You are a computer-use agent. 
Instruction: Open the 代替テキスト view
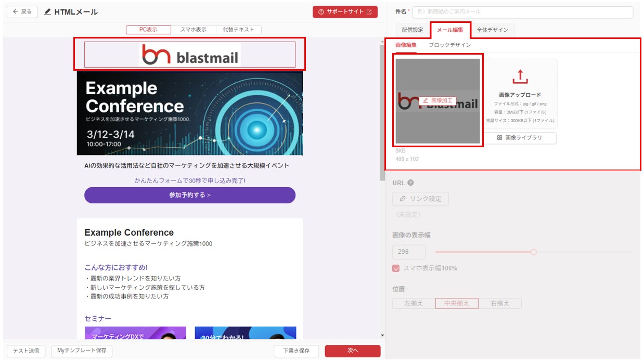(x=238, y=30)
